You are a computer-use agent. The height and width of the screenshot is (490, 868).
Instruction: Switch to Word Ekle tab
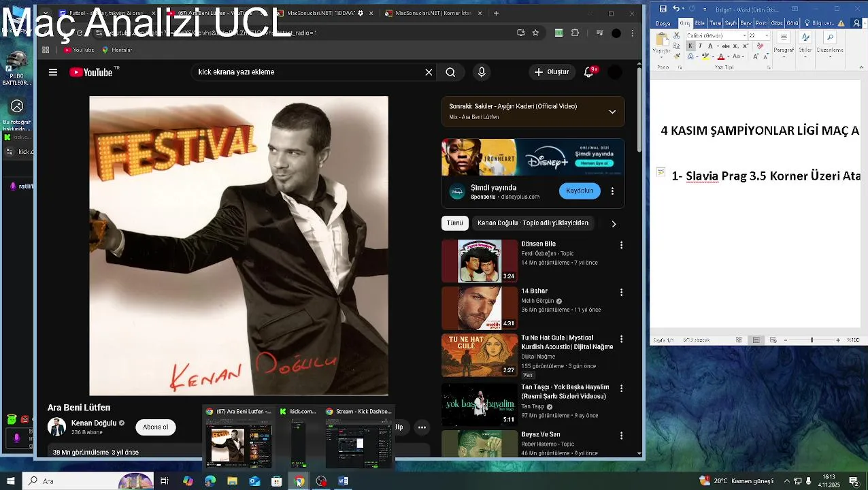click(700, 23)
